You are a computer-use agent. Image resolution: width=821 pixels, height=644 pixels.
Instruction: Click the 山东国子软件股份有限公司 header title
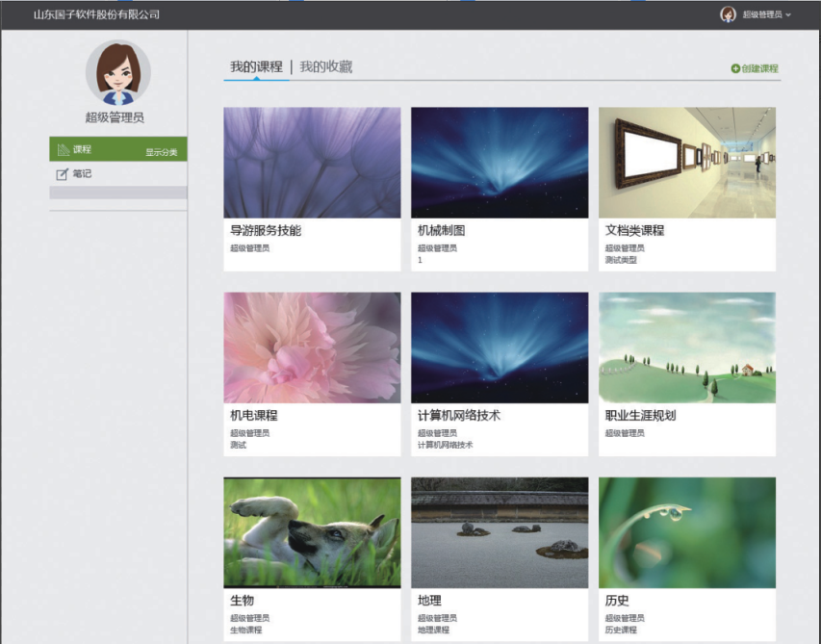(96, 14)
